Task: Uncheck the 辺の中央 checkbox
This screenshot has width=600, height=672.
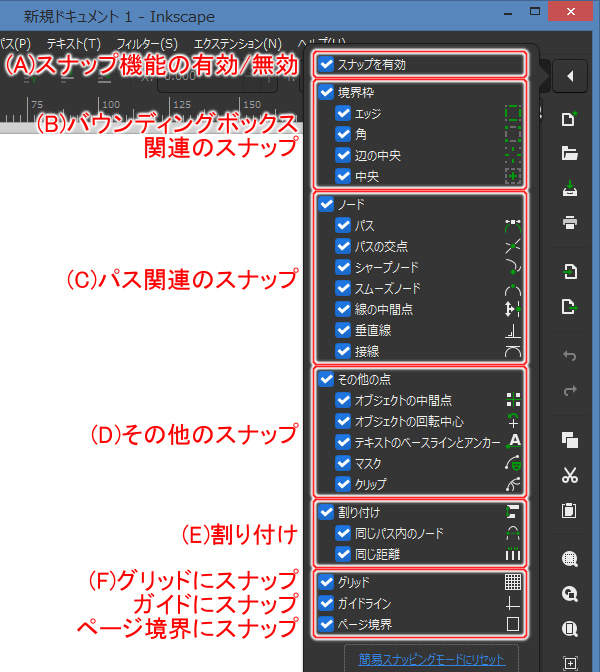Action: click(343, 155)
